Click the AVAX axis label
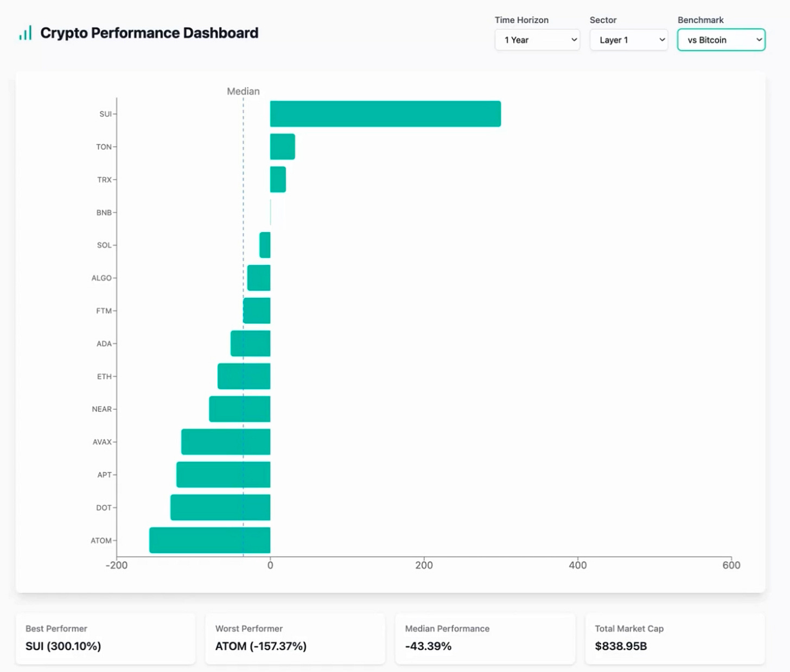790x672 pixels. tap(102, 442)
